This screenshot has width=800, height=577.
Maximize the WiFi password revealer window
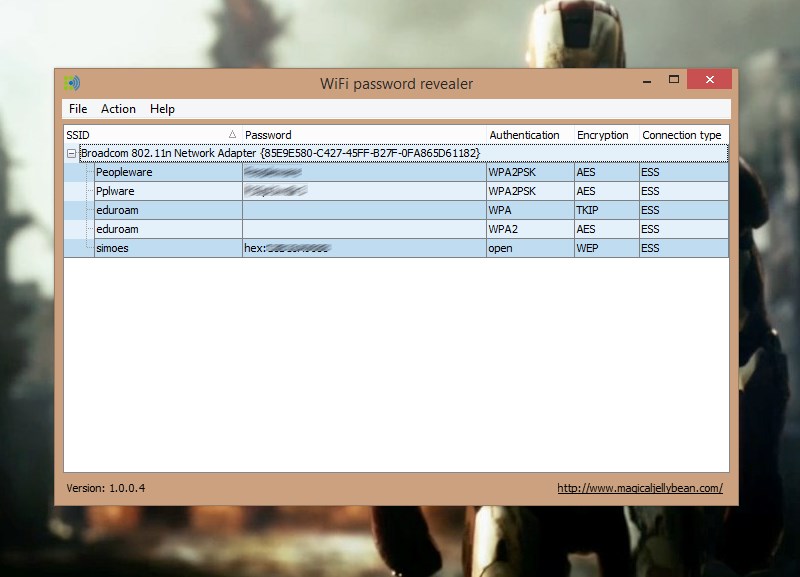pos(673,80)
